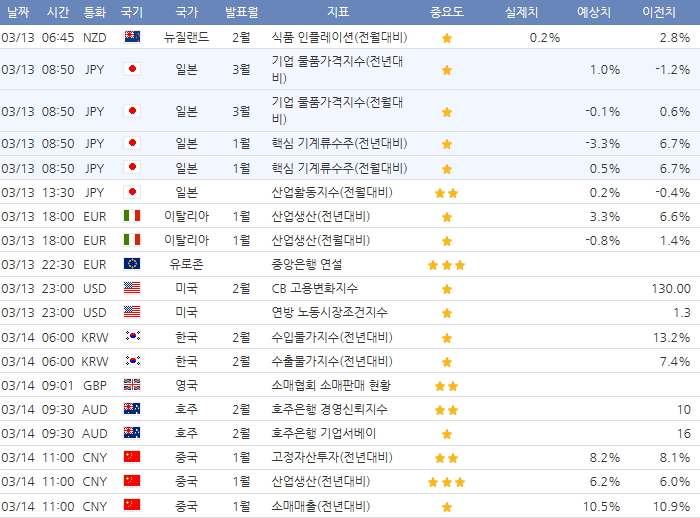Click the Eurozone flag icon
Image resolution: width=700 pixels, height=518 pixels.
coord(132,264)
